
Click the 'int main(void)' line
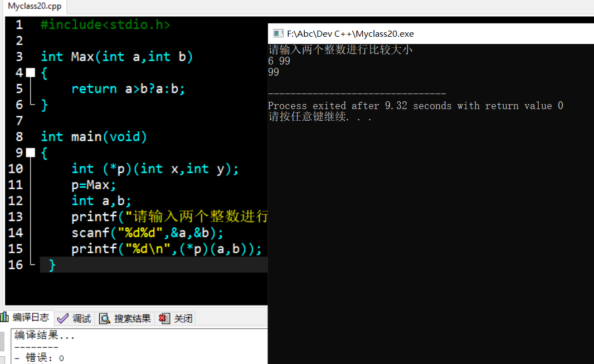click(94, 136)
